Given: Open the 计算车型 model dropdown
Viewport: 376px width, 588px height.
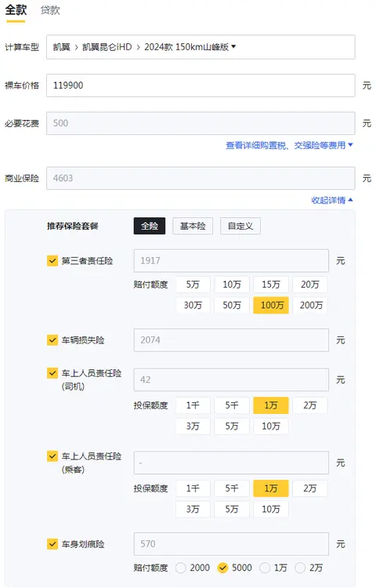Looking at the screenshot, I should point(201,47).
